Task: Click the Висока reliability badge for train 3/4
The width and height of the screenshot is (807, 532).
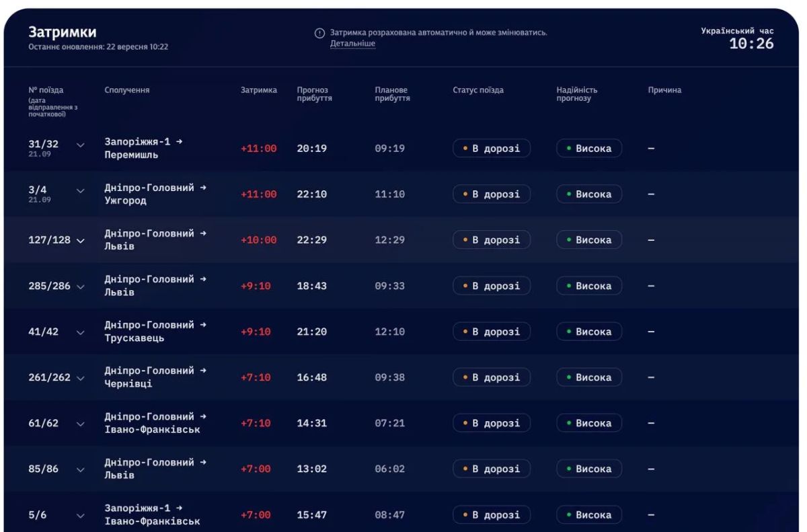Action: click(589, 194)
